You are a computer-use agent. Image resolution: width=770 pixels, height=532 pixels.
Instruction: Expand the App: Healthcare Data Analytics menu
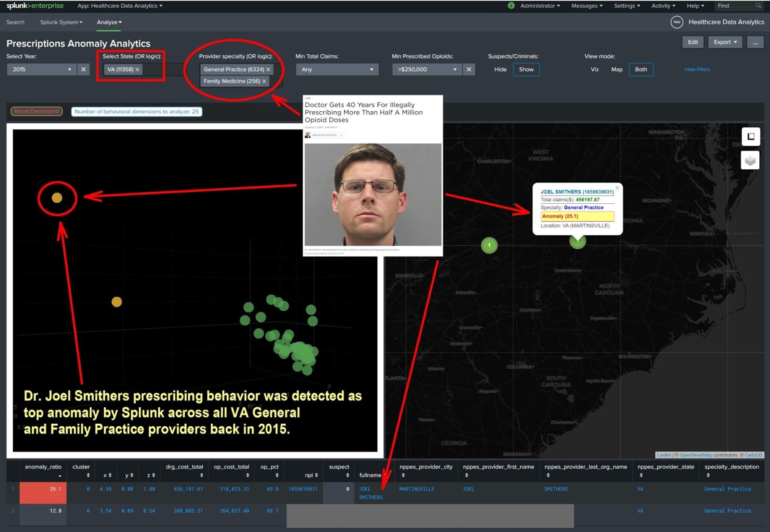120,6
